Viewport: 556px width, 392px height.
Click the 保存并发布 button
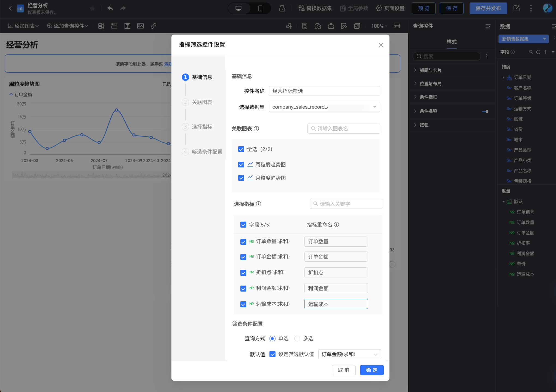(x=488, y=8)
